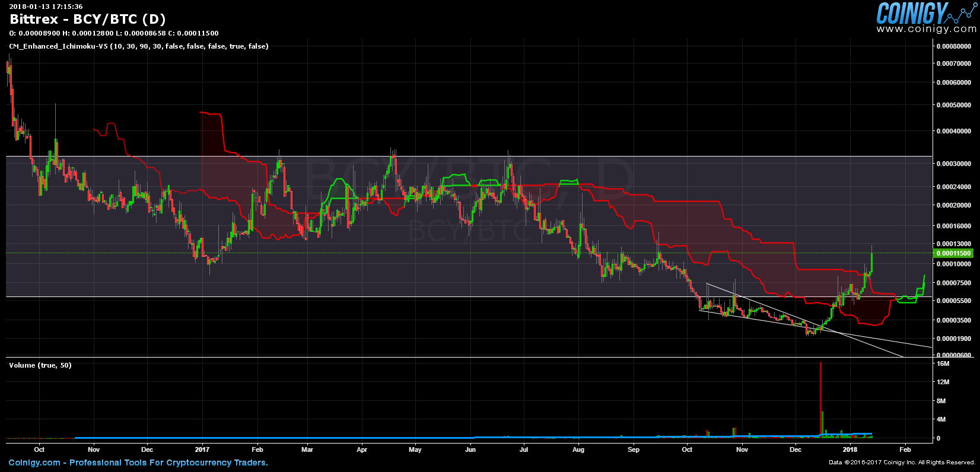This screenshot has width=980, height=472.
Task: Click the 0.00080000 price axis label
Action: 954,46
